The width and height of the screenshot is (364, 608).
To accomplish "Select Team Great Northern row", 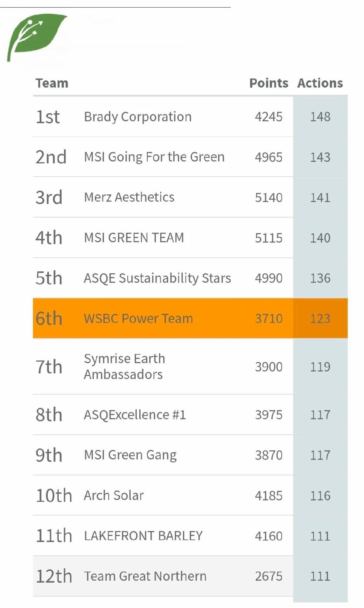I will click(145, 576).
